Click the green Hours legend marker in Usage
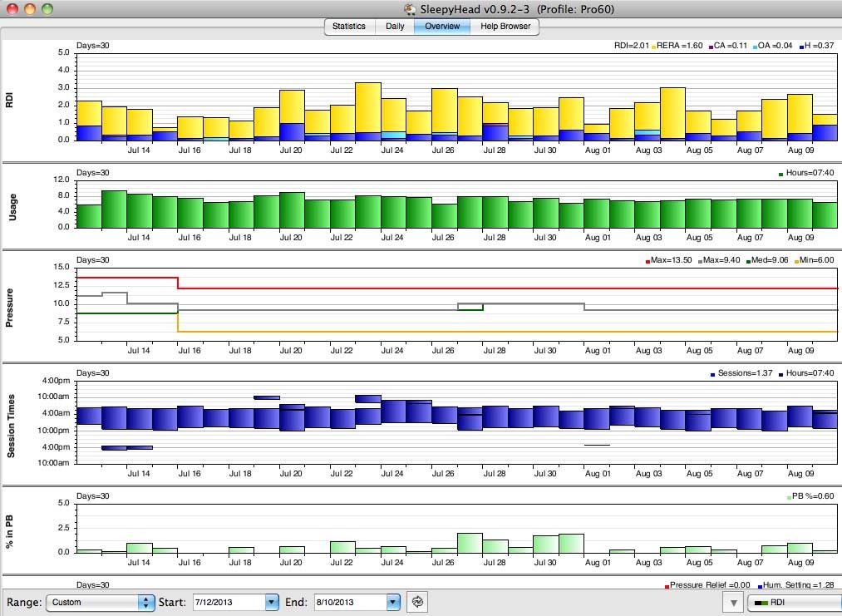Screen dimensions: 842x616 click(781, 174)
